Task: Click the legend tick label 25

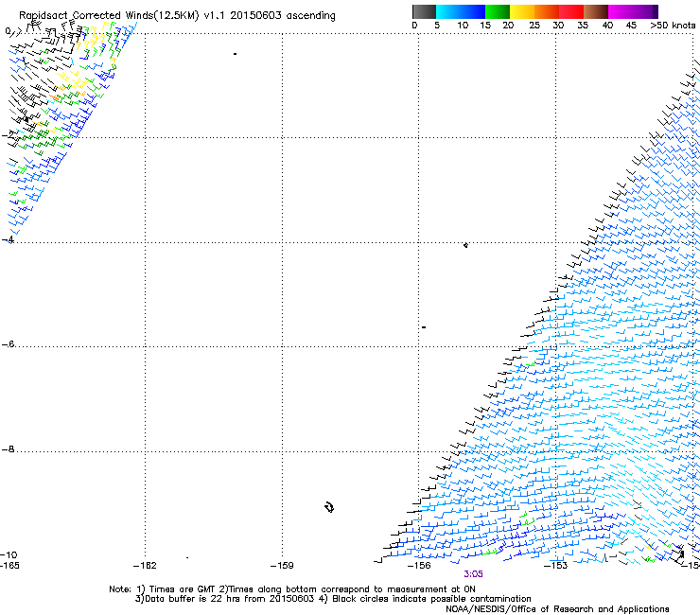Action: click(x=534, y=26)
